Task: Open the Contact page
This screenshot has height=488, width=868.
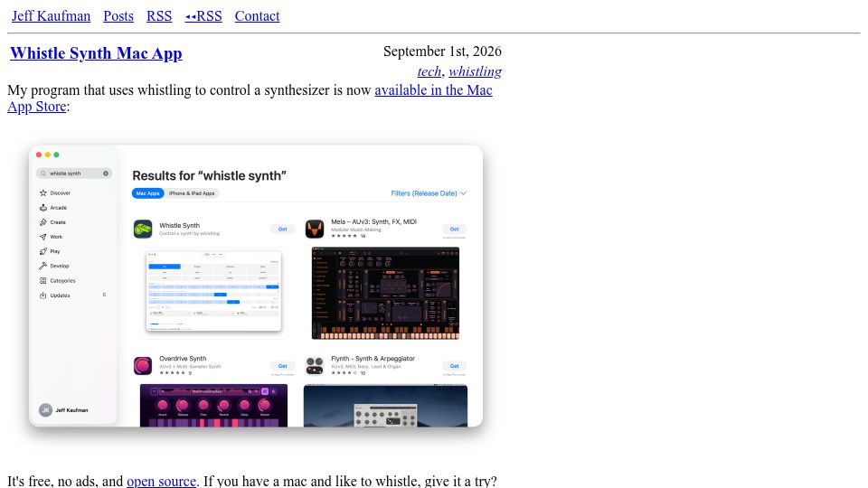Action: [x=257, y=16]
